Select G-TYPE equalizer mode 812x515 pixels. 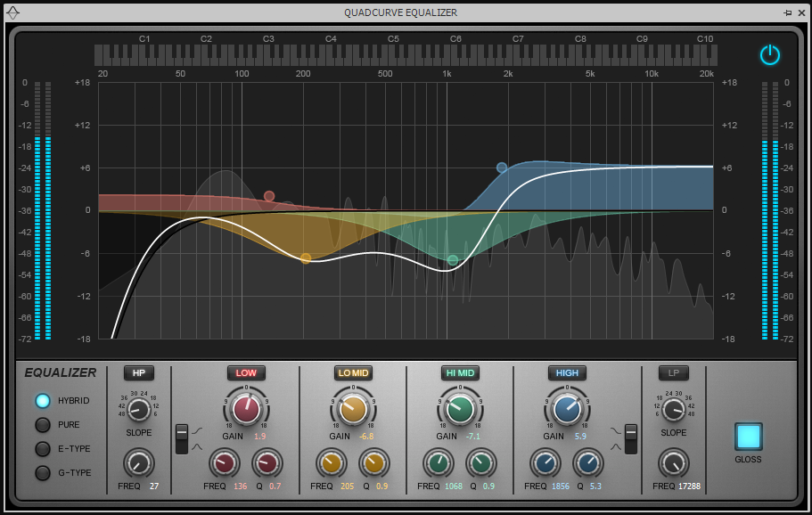pos(43,472)
